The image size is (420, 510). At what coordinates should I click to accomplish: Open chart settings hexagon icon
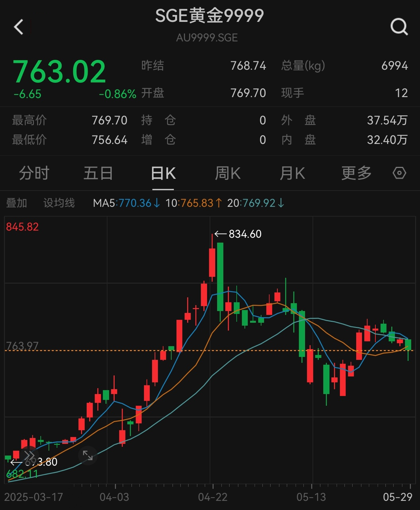[x=399, y=173]
